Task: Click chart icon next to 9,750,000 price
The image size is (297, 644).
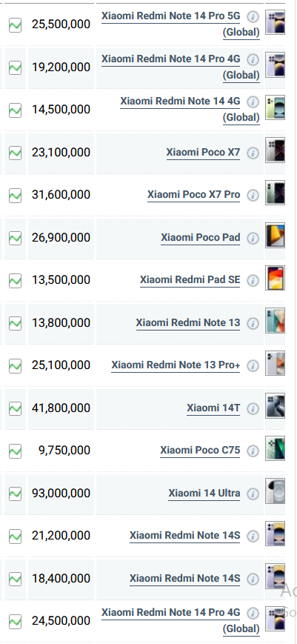Action: point(15,451)
